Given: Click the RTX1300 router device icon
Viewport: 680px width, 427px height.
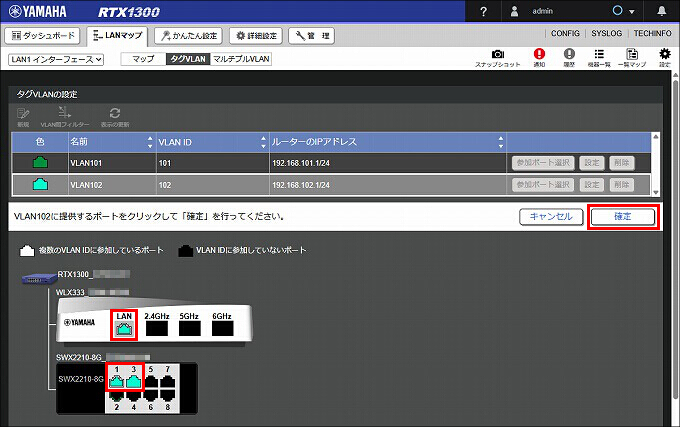Looking at the screenshot, I should pyautogui.click(x=39, y=278).
